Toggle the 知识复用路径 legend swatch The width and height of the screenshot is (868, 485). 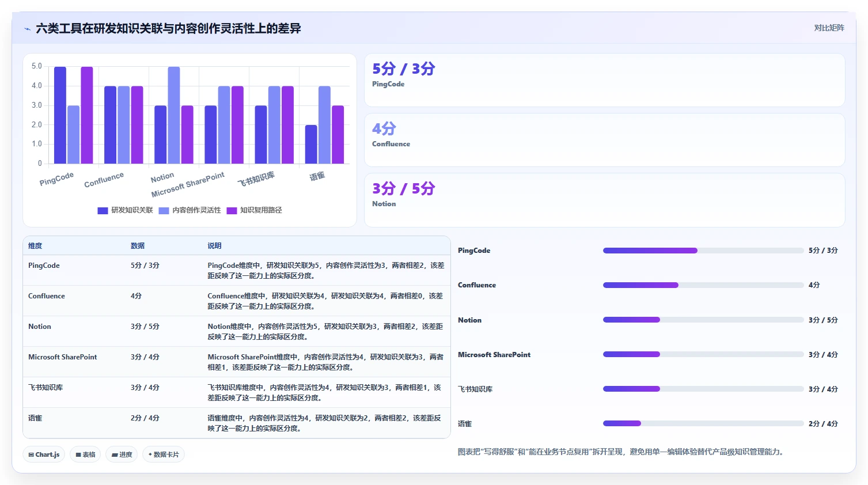pyautogui.click(x=232, y=211)
